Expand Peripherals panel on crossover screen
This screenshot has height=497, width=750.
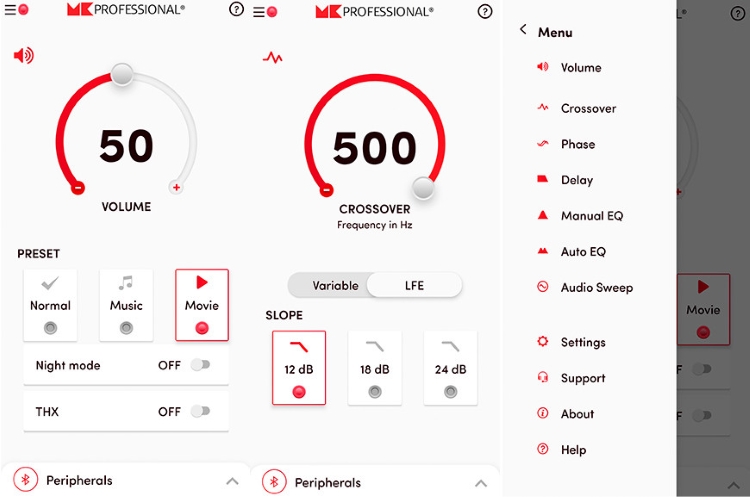coord(480,483)
